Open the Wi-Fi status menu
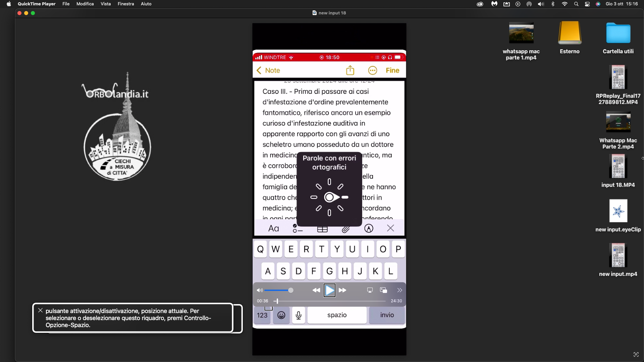644x362 pixels. [x=565, y=4]
